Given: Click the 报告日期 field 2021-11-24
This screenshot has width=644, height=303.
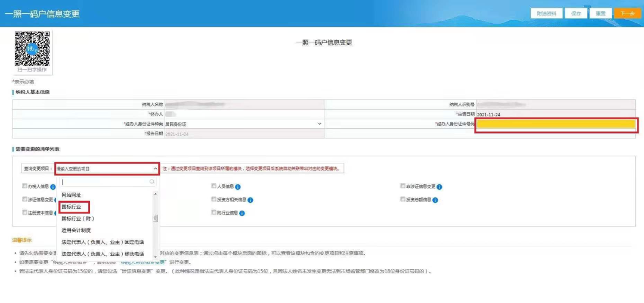Looking at the screenshot, I should coord(244,134).
